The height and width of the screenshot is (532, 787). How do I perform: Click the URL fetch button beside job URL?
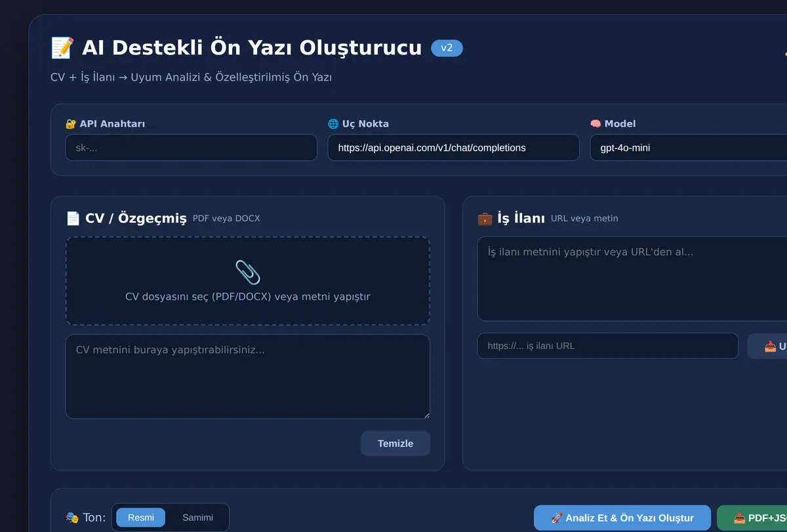767,346
